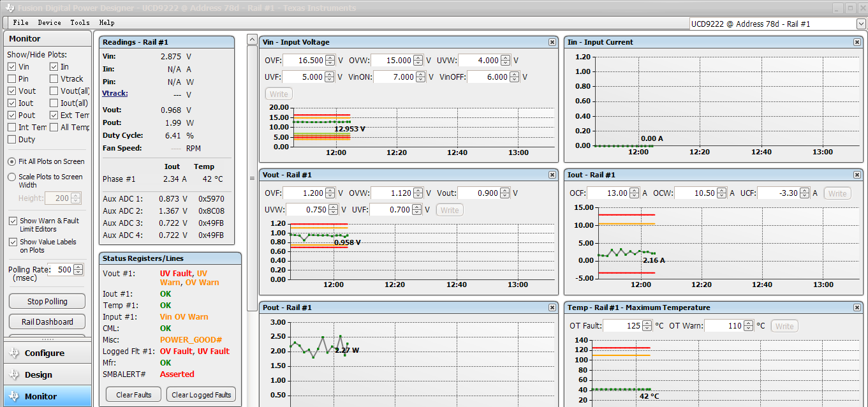Close the Vin - Input Voltage plot panel
The height and width of the screenshot is (407, 868).
click(x=552, y=42)
